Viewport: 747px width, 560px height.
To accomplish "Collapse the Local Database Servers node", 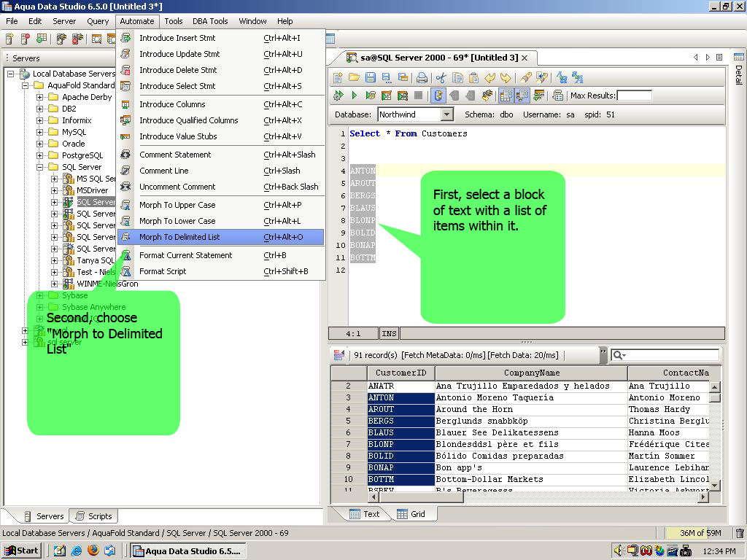I will pos(10,74).
